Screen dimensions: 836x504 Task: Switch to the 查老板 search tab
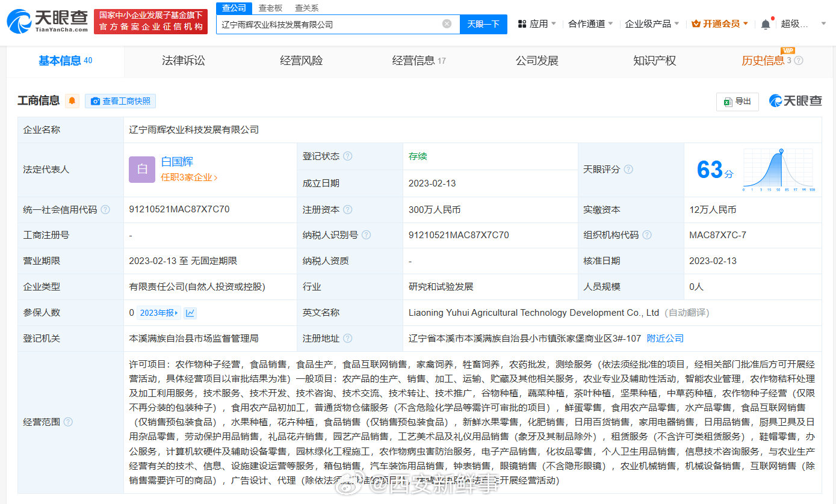pos(270,8)
